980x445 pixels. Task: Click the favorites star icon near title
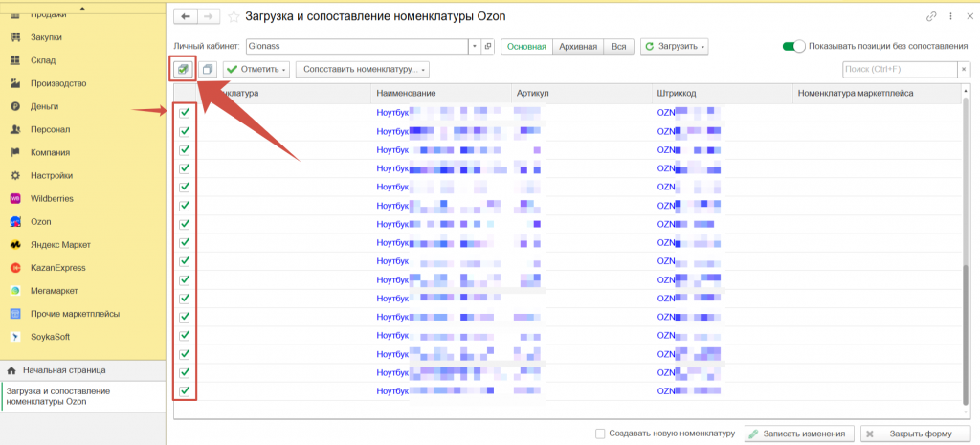pyautogui.click(x=233, y=16)
